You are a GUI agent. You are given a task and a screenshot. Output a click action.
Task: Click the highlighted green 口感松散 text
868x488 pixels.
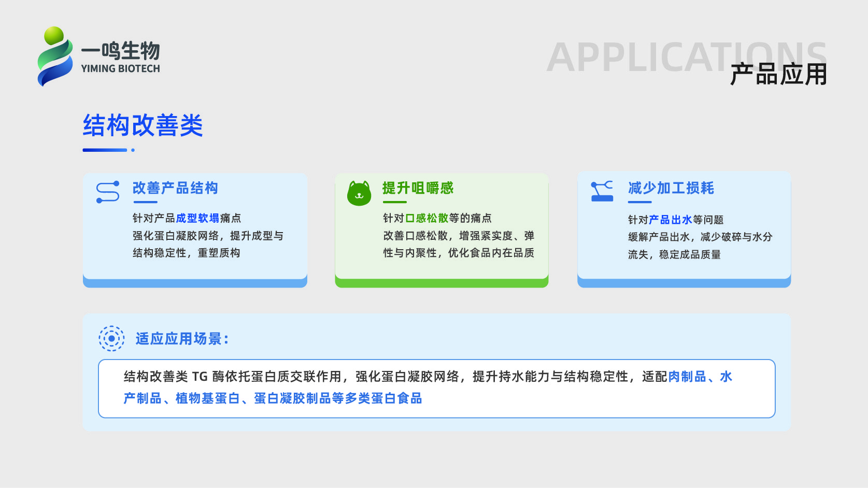pos(426,218)
